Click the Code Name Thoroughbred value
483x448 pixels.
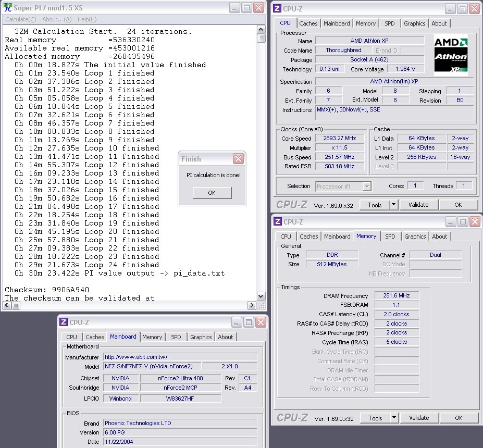343,50
